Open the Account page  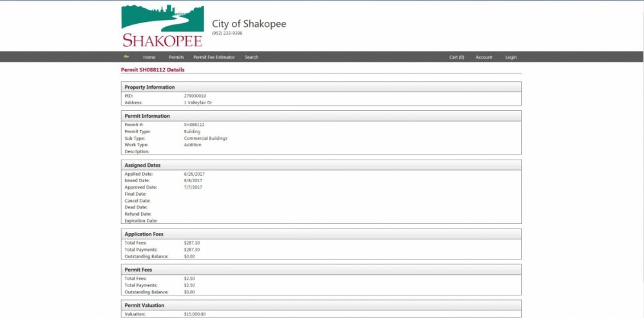[484, 57]
